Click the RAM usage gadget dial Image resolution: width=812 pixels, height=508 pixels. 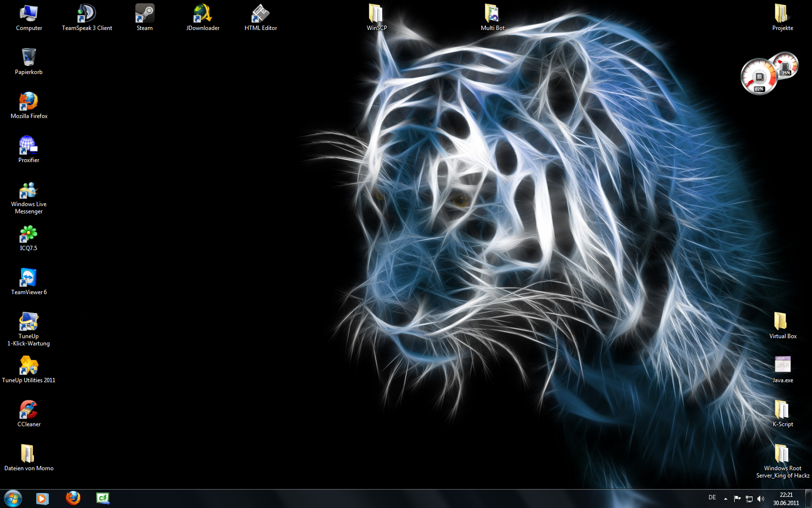[x=785, y=65]
